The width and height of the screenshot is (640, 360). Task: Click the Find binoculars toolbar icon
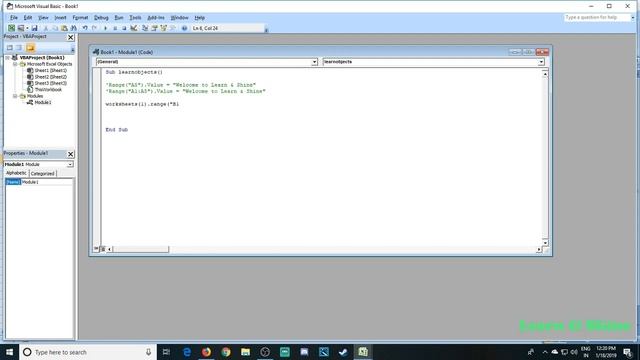(74, 28)
